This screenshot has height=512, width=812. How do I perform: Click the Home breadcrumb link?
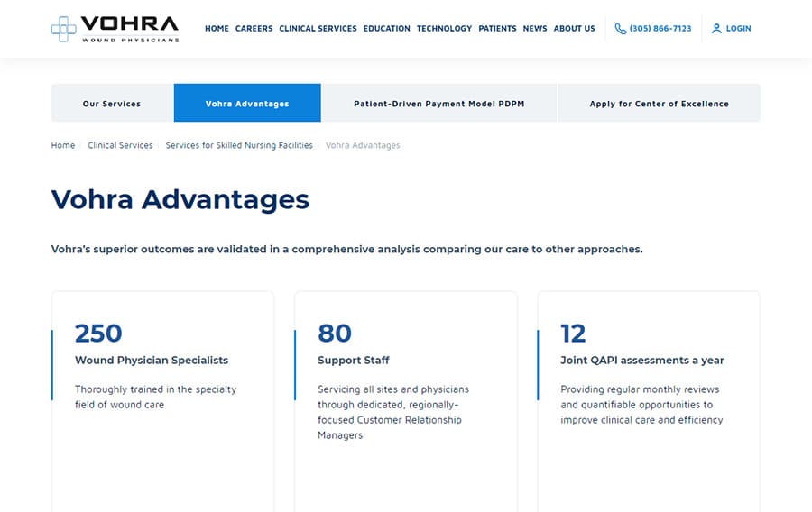click(x=63, y=145)
